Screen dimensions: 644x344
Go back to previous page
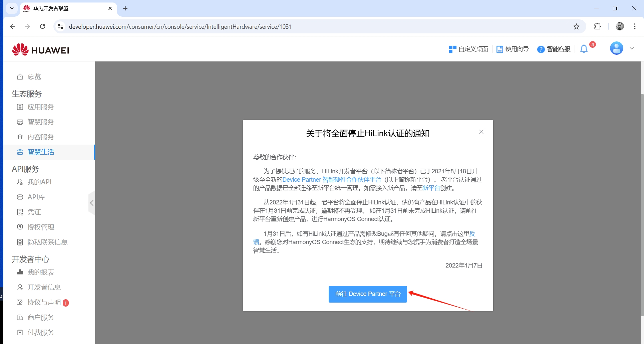[13, 26]
